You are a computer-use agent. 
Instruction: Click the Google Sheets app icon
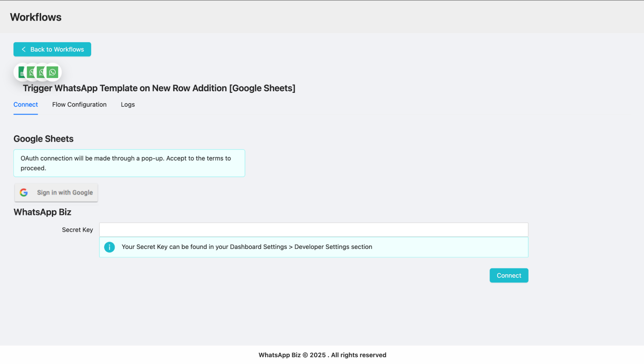pos(21,72)
